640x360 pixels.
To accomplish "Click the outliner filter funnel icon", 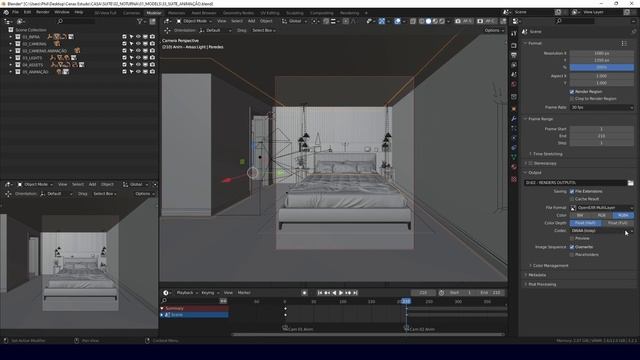I will pyautogui.click(x=140, y=21).
